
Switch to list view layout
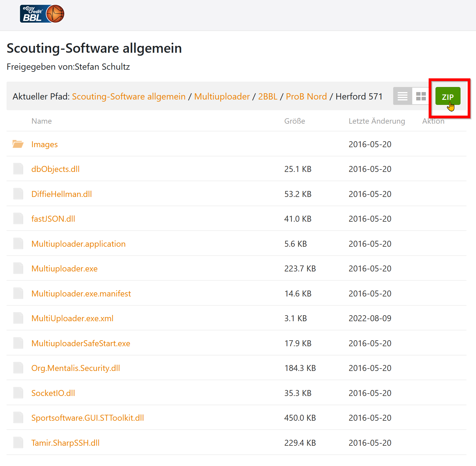click(x=402, y=96)
